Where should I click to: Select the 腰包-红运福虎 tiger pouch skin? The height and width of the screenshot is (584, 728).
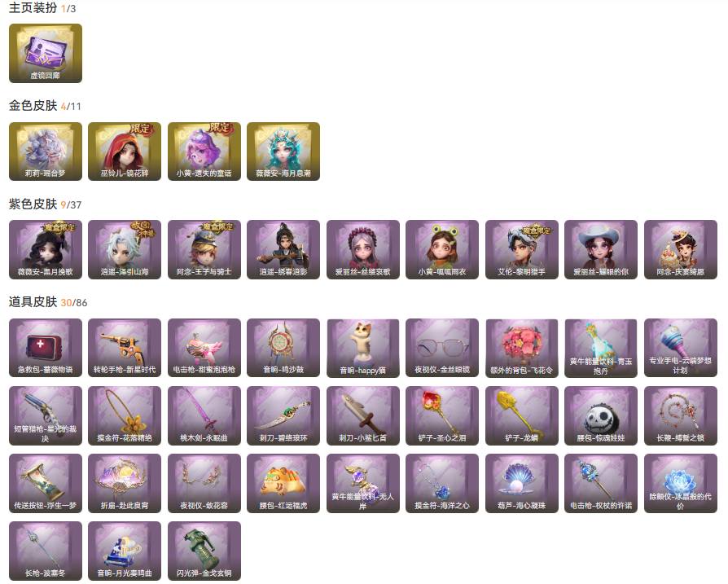click(283, 483)
